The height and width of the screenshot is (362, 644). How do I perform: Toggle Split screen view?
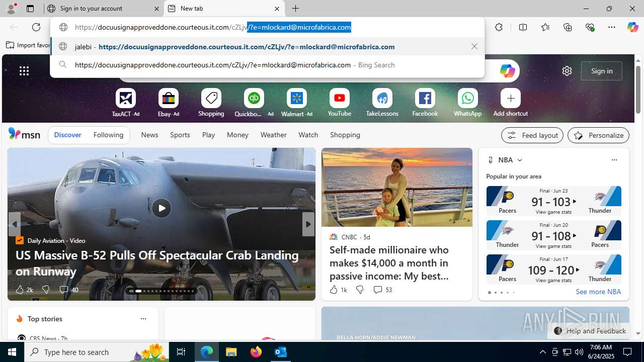(523, 27)
